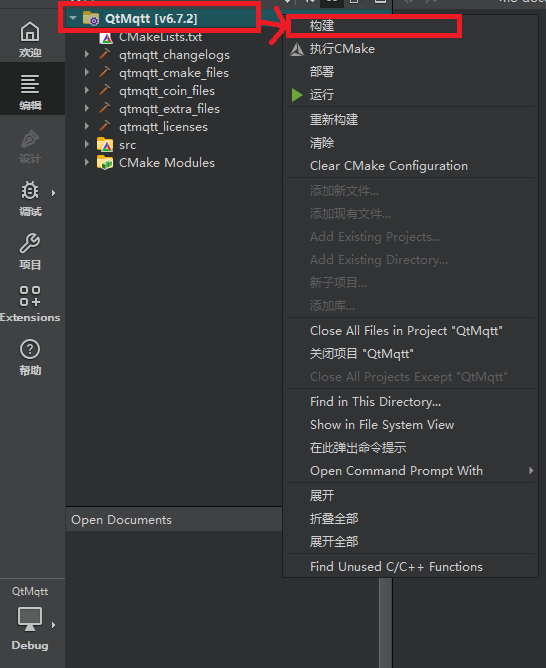
Task: Open the Help question mark icon
Action: tap(30, 349)
